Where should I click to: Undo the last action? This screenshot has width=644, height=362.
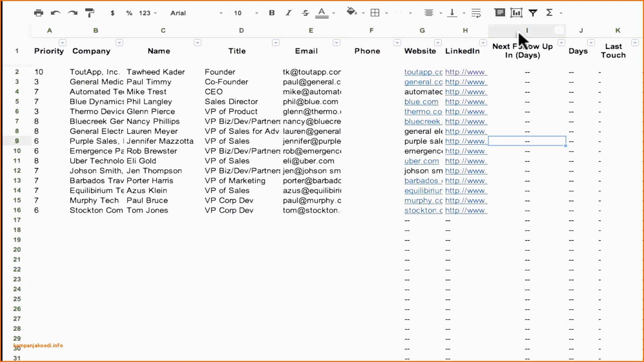pos(55,13)
